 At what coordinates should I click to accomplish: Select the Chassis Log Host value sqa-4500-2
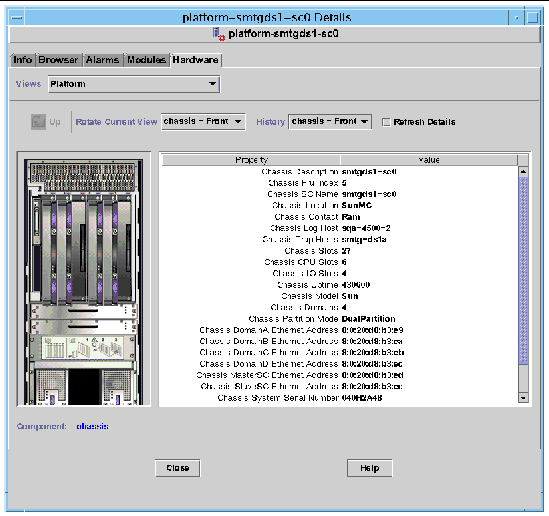[366, 228]
